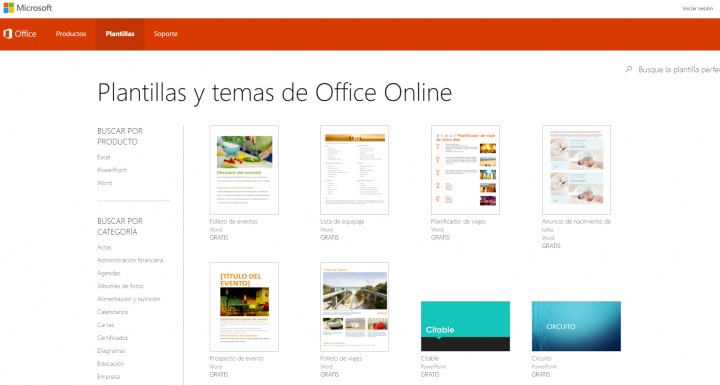Click 'Prospecto de evento' title text
720x385 pixels.
pyautogui.click(x=236, y=358)
